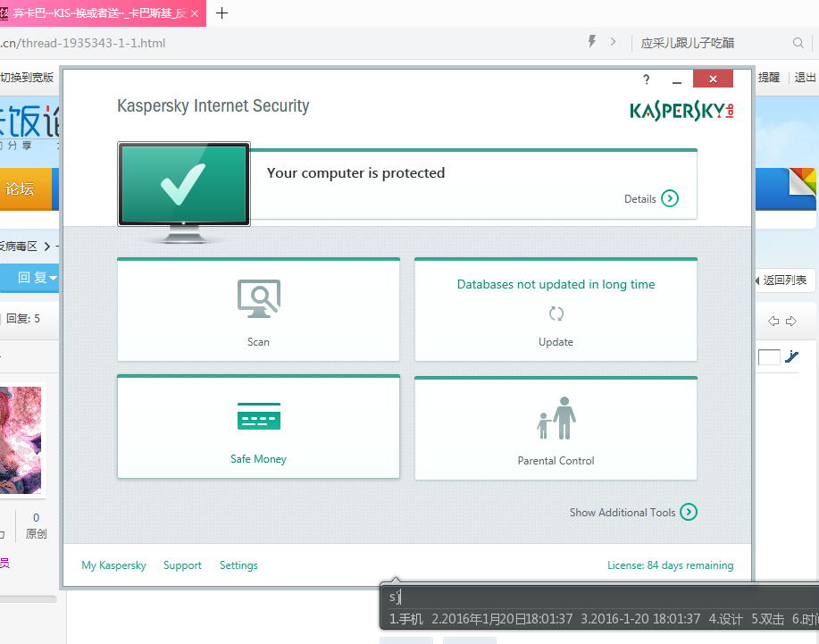Click 切换到宽版 switch to wide layout link

27,78
